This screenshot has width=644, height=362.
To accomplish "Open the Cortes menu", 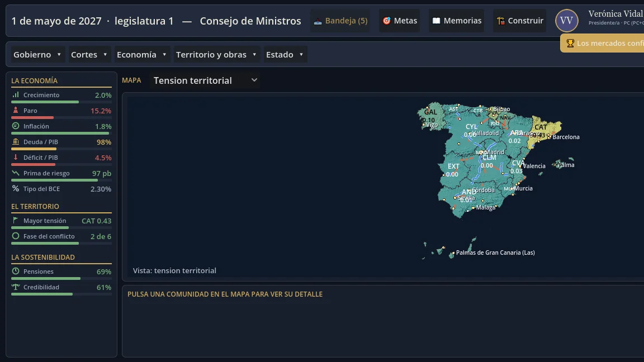I will coord(89,55).
